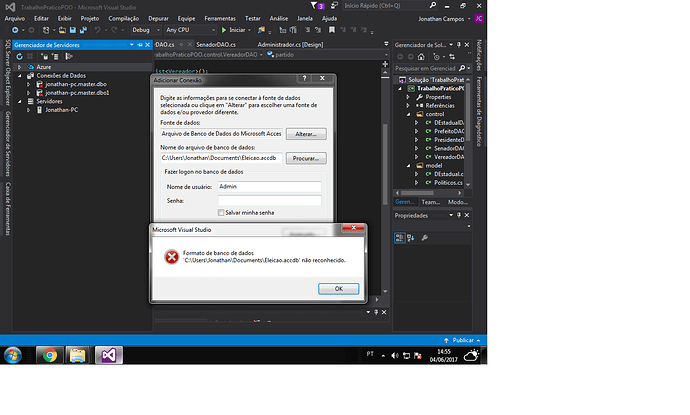Click the Home icon in Gerenciador de Soluções

(x=421, y=57)
